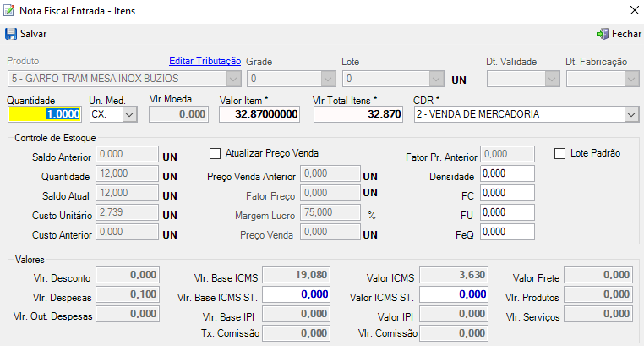The height and width of the screenshot is (346, 644).
Task: Click the Editar Tributação link
Action: 205,62
